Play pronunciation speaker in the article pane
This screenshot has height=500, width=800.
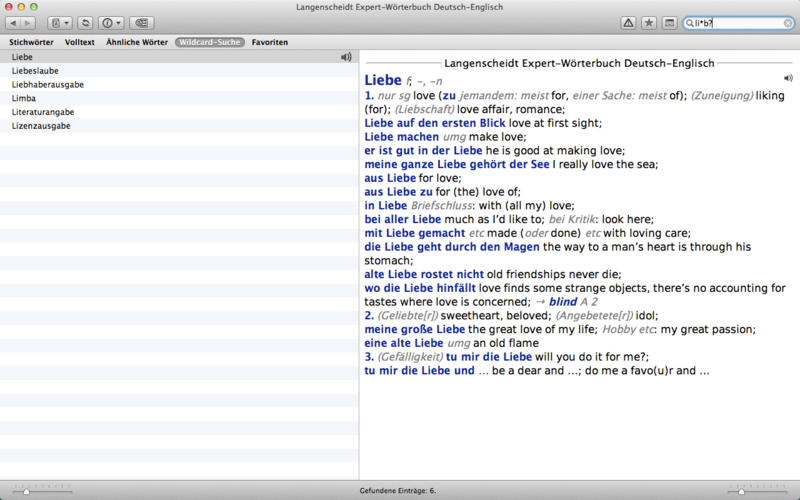click(788, 78)
